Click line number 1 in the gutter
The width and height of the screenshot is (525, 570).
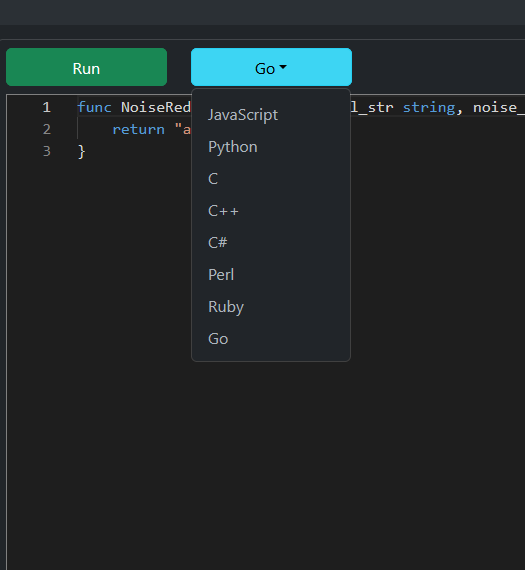click(46, 107)
